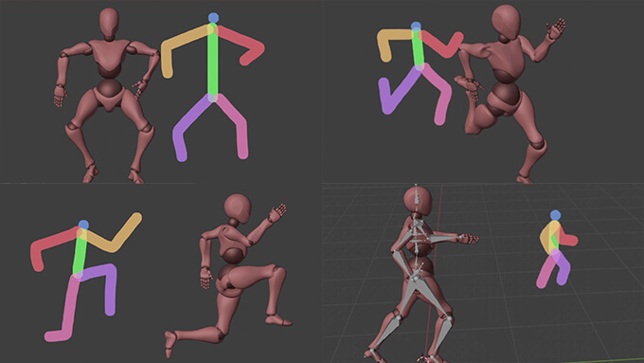The image size is (644, 363).
Task: Click the raised open hand of the running mannequin
Action: pos(556,28)
